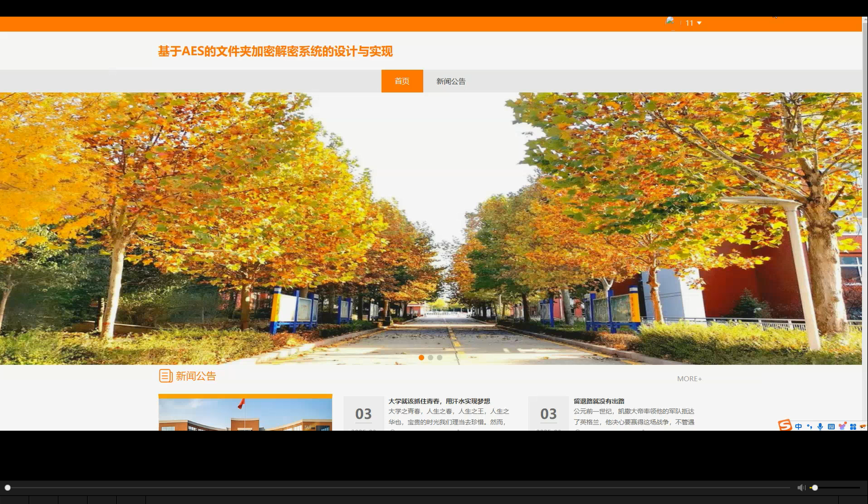This screenshot has width=868, height=504.
Task: Click the news announcement icon beside 新闻公告
Action: pos(165,376)
